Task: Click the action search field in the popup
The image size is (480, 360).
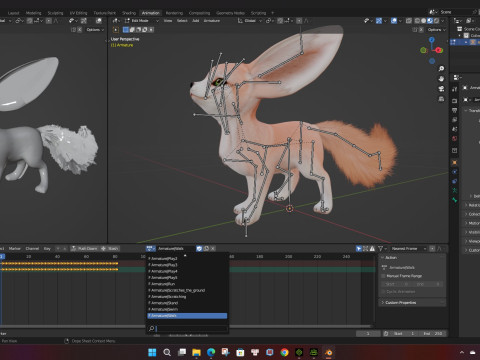Action: [x=187, y=329]
